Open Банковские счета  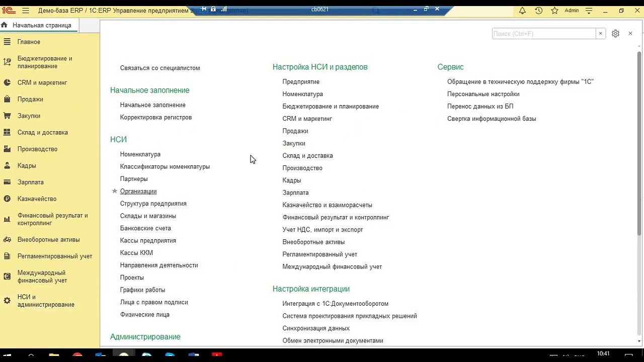point(145,228)
